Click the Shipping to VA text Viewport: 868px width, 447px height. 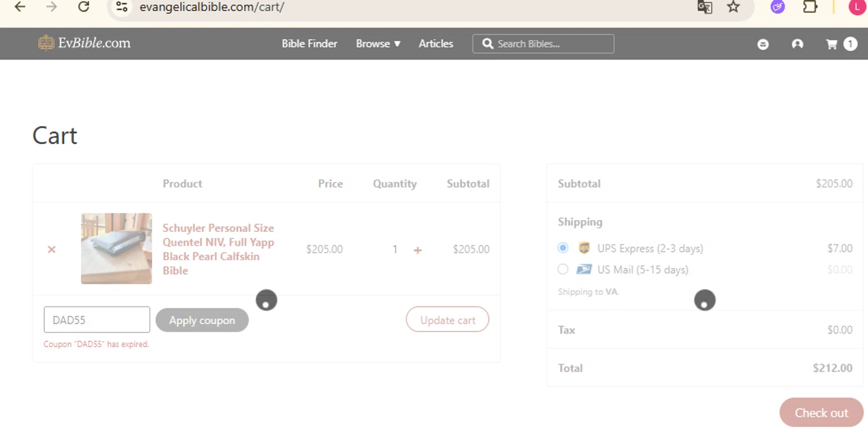[589, 292]
